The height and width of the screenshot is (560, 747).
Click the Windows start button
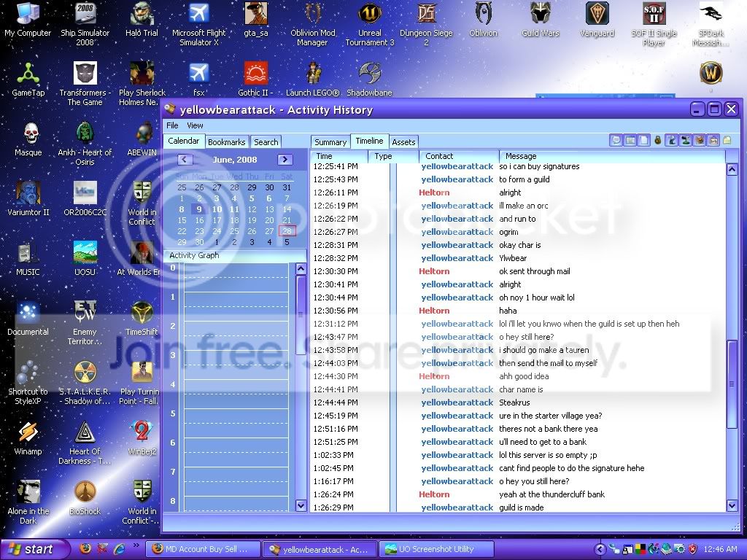tap(34, 549)
